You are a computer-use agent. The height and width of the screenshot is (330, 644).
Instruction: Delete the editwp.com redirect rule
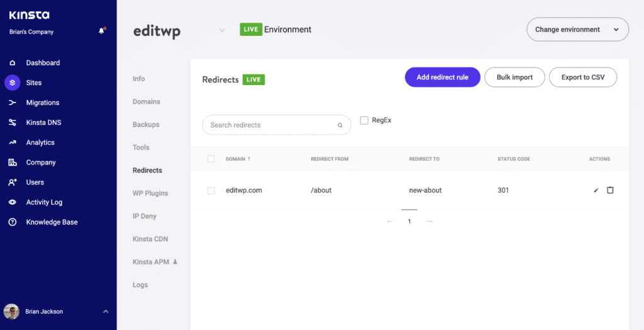point(610,190)
